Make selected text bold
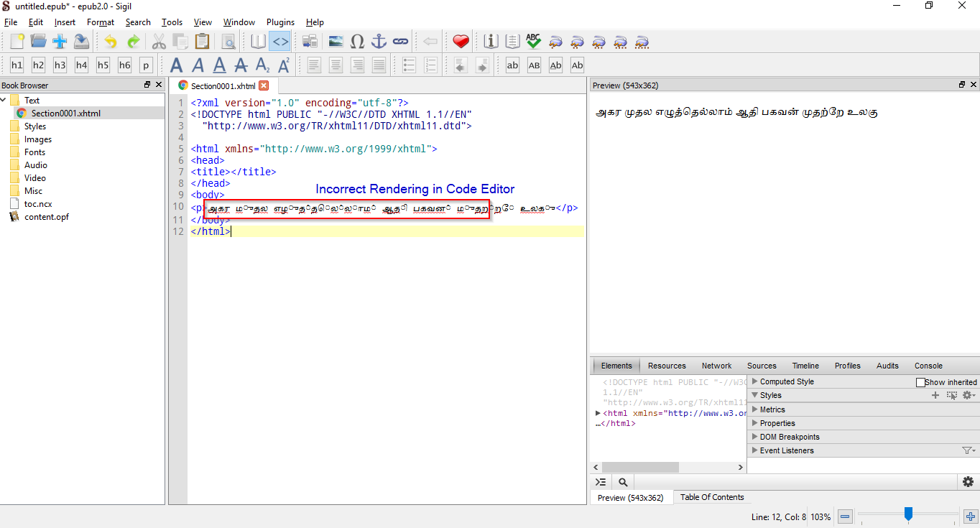The image size is (980, 528). tap(176, 65)
